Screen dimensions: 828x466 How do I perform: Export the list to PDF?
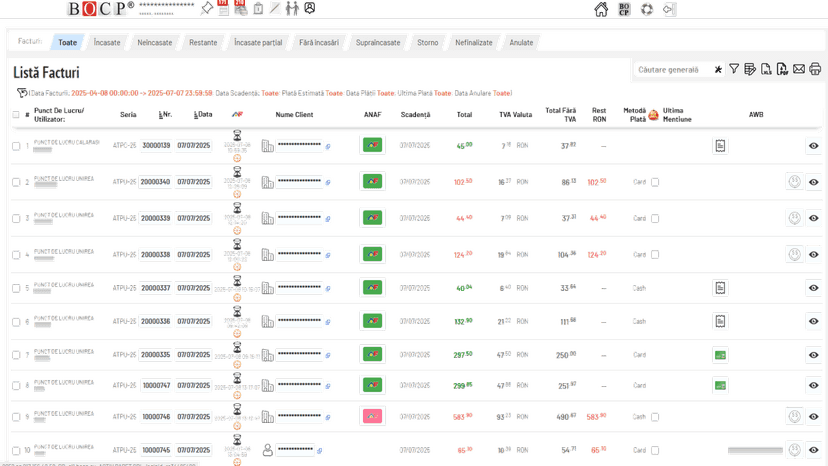click(x=782, y=69)
